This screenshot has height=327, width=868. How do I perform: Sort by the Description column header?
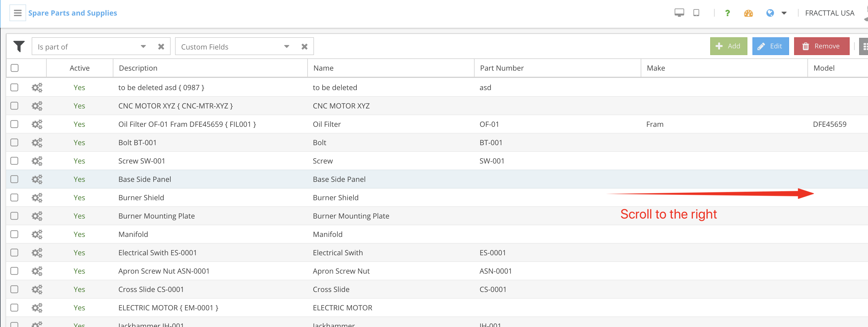(138, 68)
